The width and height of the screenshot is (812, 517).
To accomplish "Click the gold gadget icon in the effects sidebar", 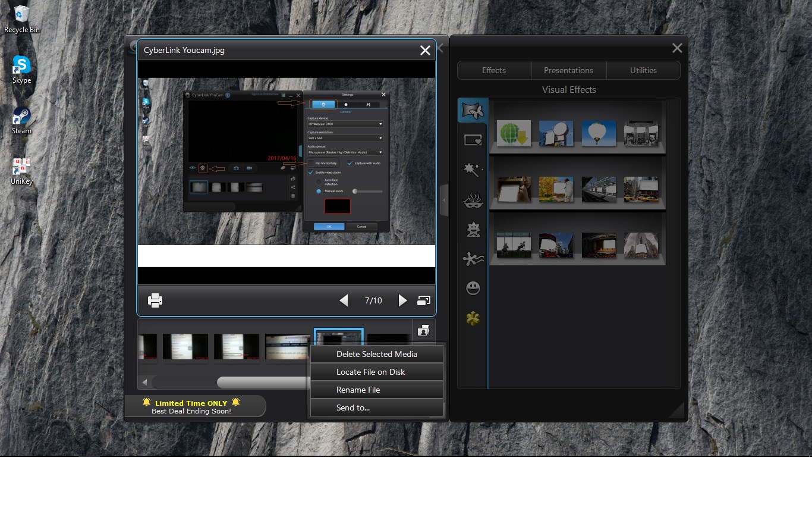I will [x=473, y=318].
